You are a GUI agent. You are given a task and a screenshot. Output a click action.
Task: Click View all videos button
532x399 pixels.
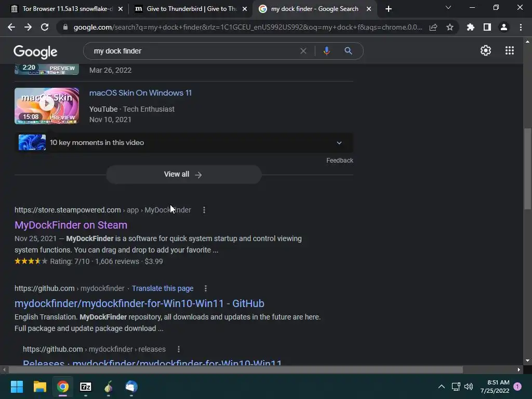click(183, 175)
